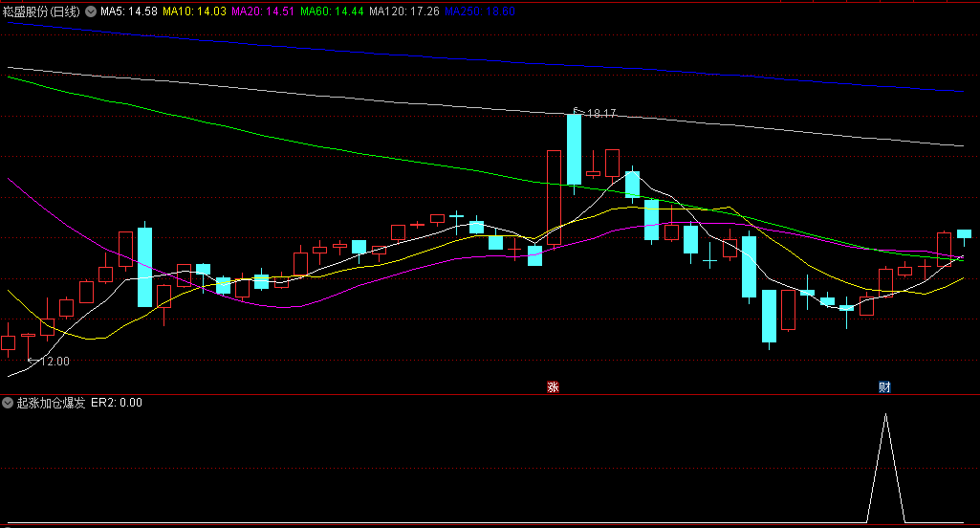
Task: Select the MA120: 17.26 label
Action: tap(404, 11)
